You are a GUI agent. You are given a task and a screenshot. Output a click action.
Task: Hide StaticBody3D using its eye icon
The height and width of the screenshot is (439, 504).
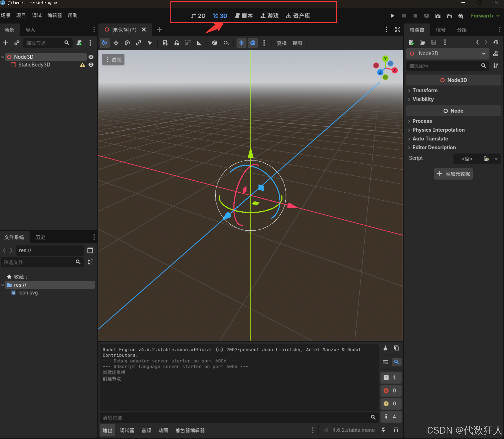point(91,65)
